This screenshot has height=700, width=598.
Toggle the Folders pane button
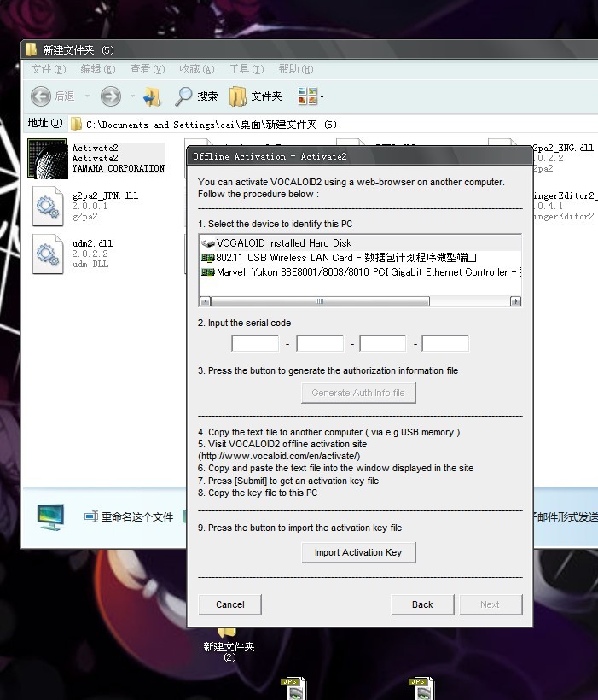(255, 96)
